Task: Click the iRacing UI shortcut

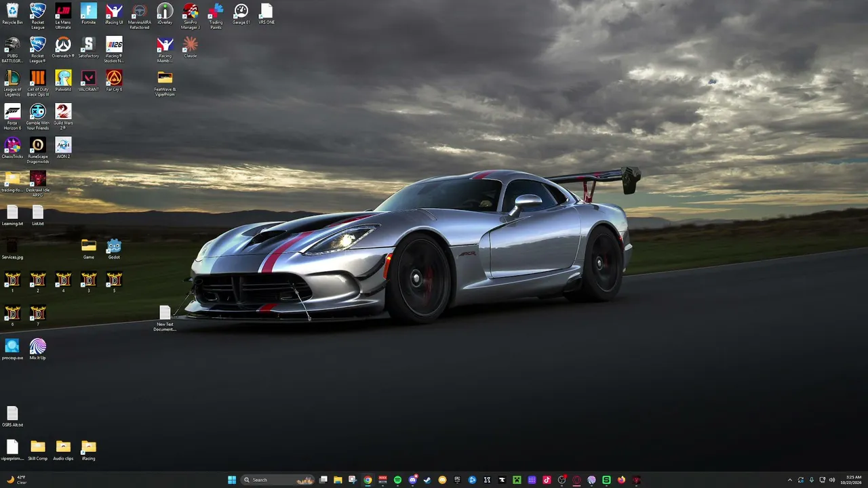Action: 114,14
